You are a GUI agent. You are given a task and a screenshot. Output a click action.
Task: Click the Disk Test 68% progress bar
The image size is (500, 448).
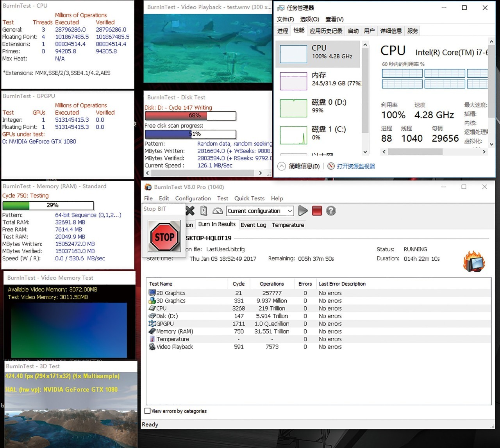[x=190, y=116]
